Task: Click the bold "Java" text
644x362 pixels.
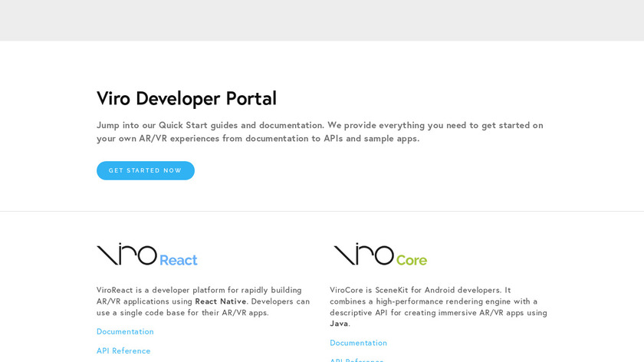Action: coord(339,324)
